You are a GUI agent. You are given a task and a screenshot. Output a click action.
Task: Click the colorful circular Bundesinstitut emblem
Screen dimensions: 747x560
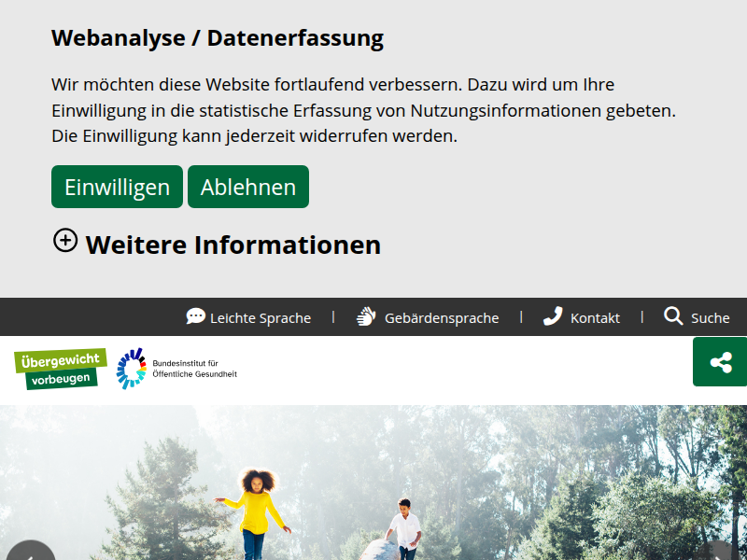pos(131,369)
